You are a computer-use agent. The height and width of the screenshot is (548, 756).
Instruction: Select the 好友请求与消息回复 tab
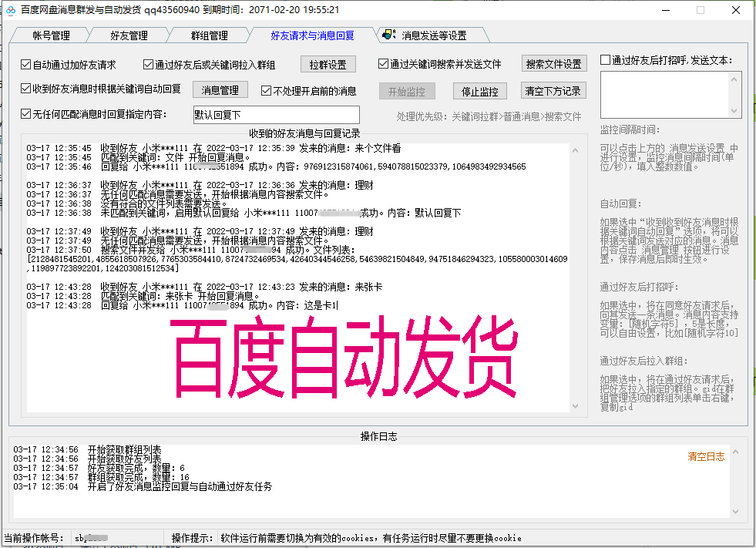(312, 35)
